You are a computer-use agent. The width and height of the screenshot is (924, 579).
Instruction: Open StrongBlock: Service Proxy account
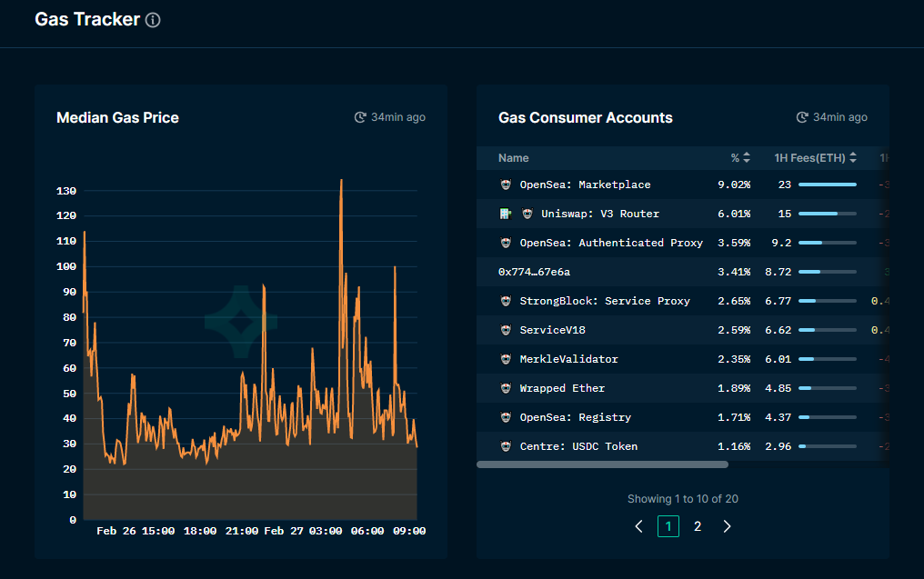coord(605,301)
